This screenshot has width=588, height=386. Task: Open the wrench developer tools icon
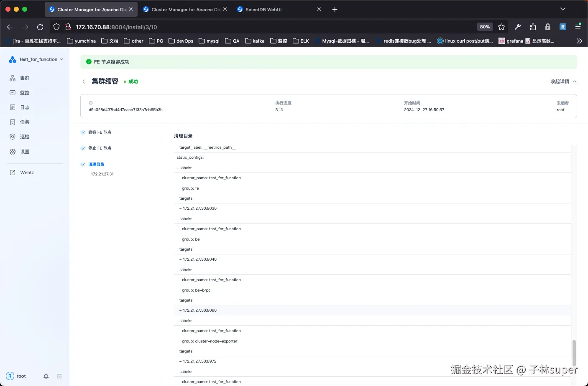pyautogui.click(x=518, y=27)
